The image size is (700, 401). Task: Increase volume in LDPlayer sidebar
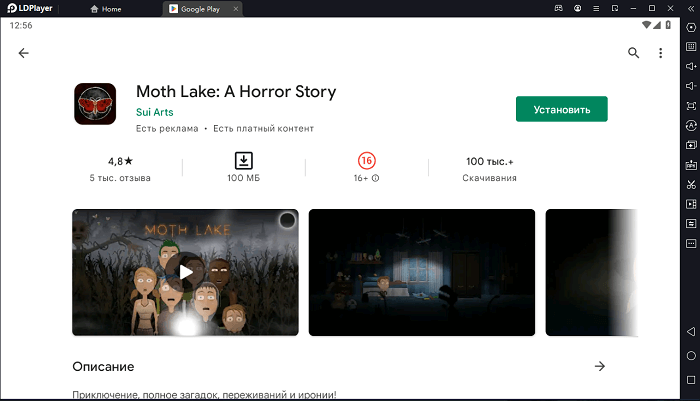click(x=691, y=66)
